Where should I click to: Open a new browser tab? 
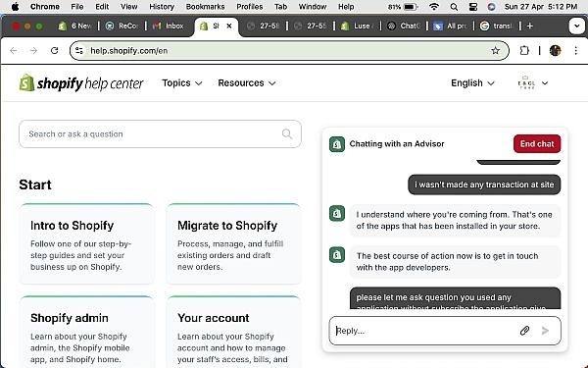point(530,26)
